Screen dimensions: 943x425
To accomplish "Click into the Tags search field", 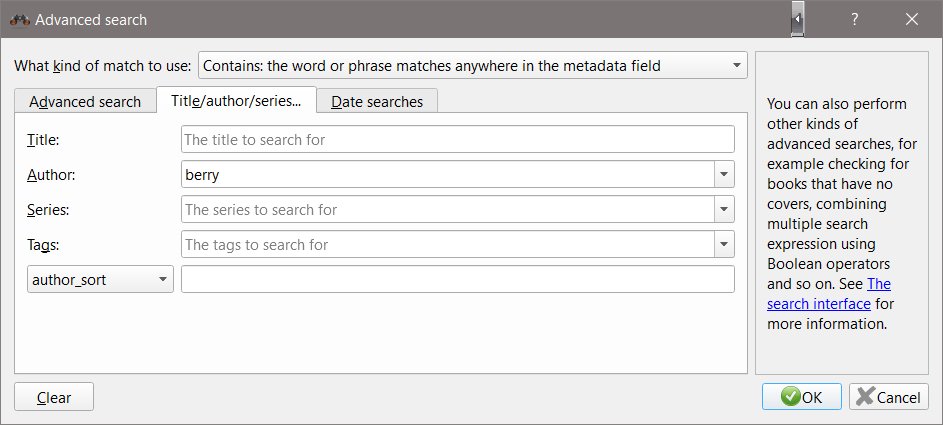I will tap(445, 244).
